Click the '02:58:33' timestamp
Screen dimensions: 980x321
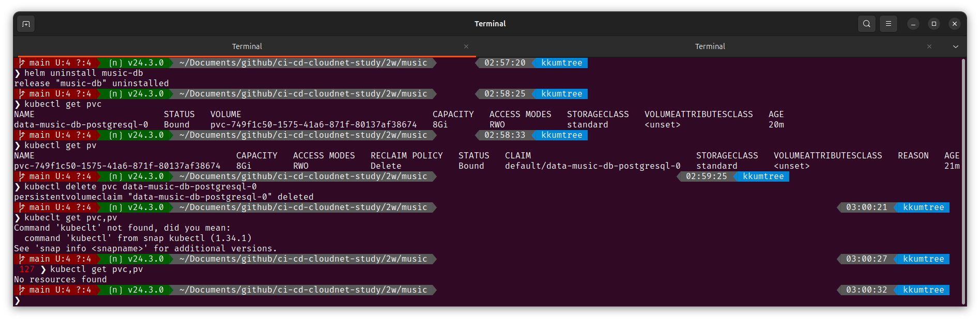coord(505,135)
